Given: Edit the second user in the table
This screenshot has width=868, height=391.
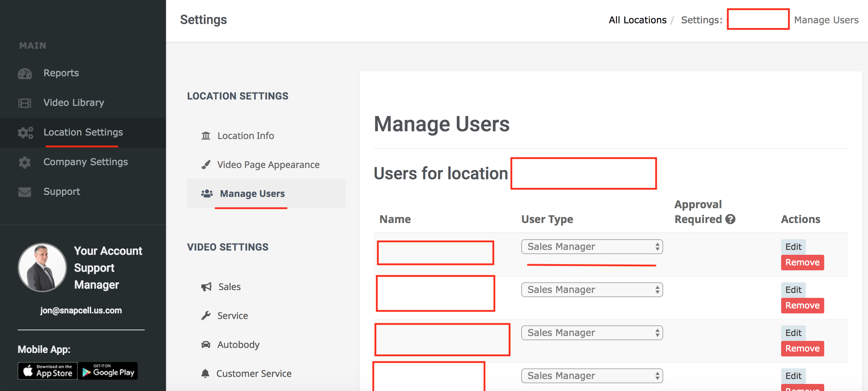Looking at the screenshot, I should tap(793, 290).
